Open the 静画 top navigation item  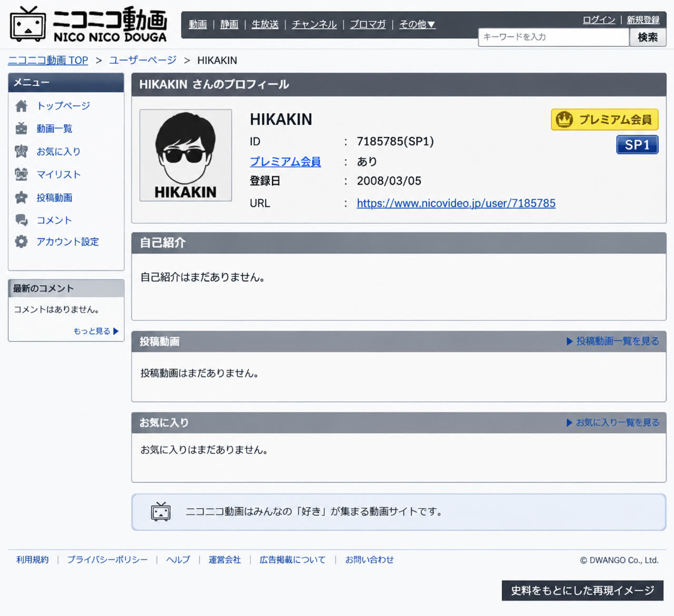(x=229, y=24)
